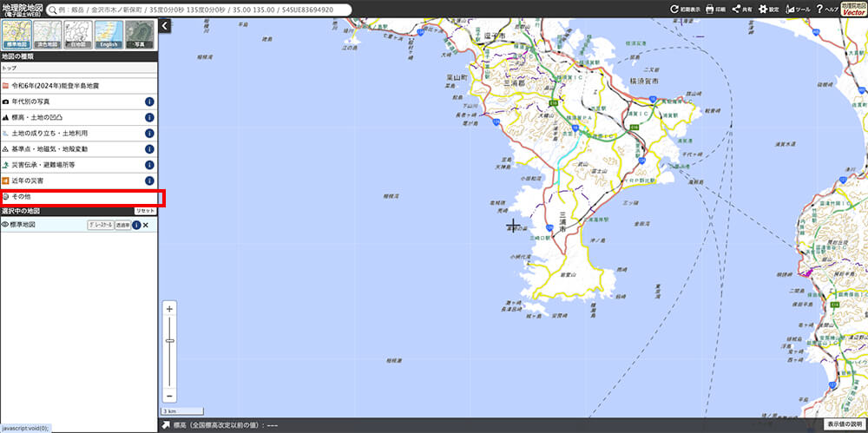Open the 印刷 print function

tap(714, 10)
